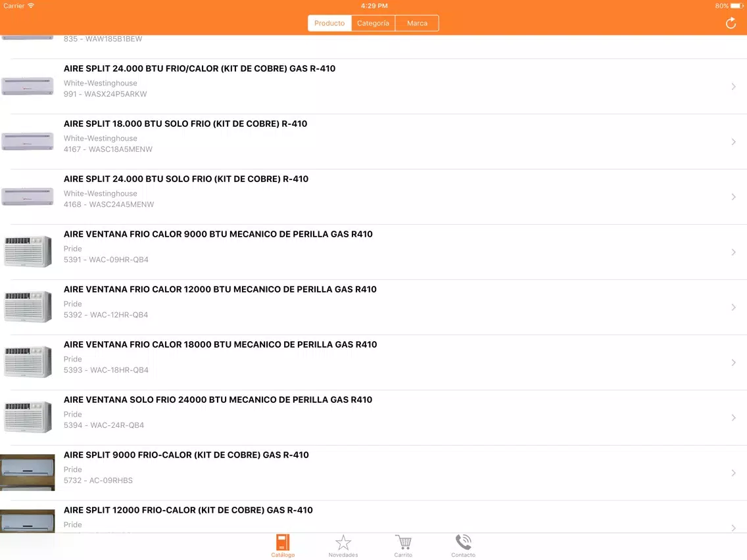747x560 pixels.
Task: Open chevron for split 9000 frio-calor row
Action: (x=734, y=473)
